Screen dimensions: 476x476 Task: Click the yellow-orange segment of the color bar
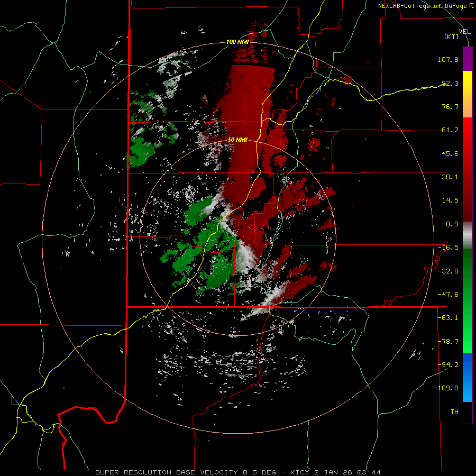point(467,94)
